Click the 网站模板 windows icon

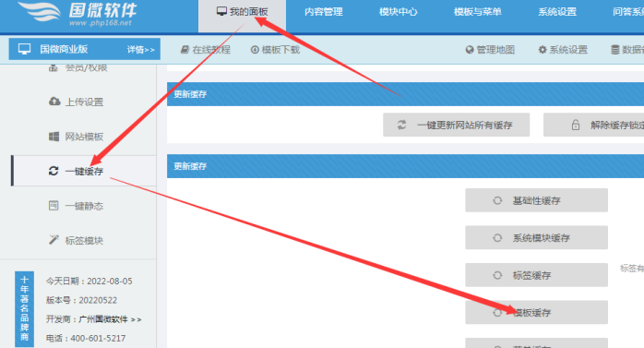tap(54, 137)
